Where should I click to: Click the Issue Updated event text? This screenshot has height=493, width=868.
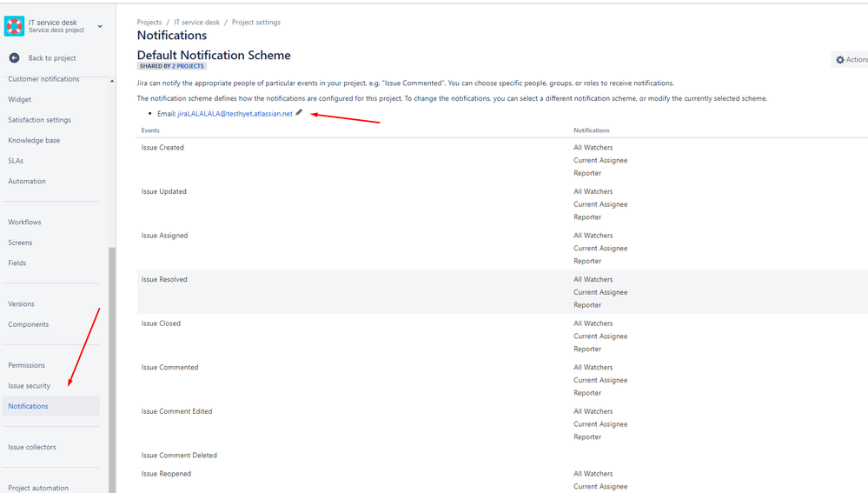164,191
